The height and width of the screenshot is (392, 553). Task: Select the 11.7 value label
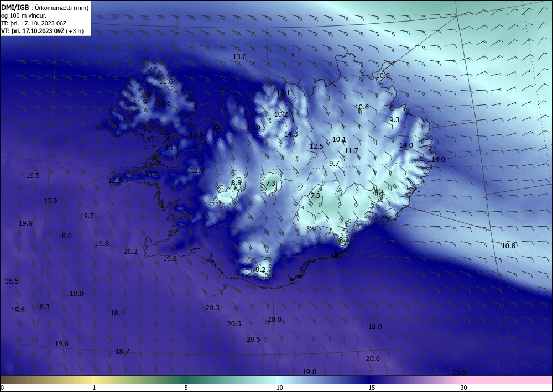(x=351, y=151)
